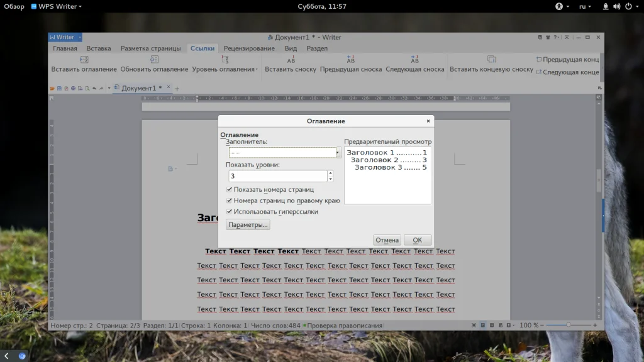This screenshot has width=644, height=362.
Task: Uncheck 'Показать номера страниц' checkbox
Action: point(230,189)
